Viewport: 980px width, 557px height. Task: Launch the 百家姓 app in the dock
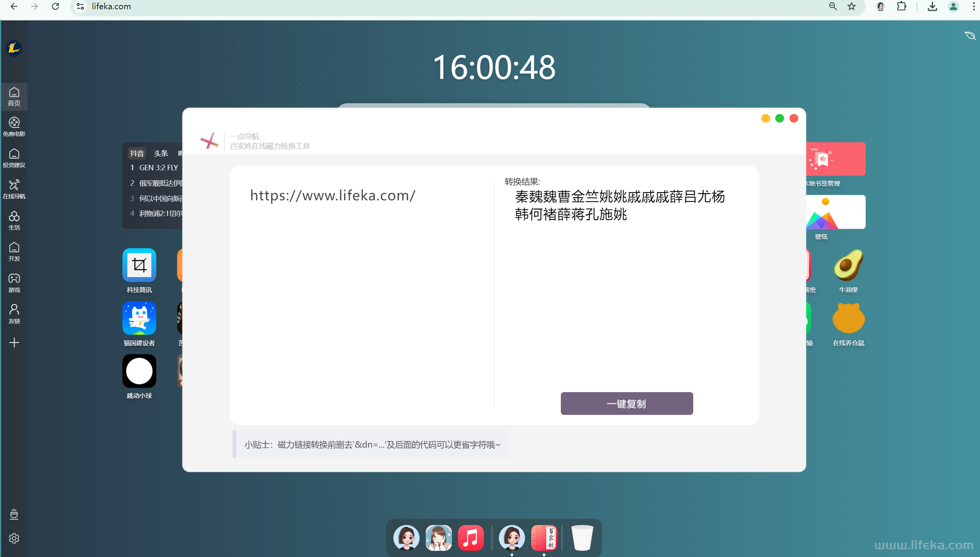tap(545, 537)
